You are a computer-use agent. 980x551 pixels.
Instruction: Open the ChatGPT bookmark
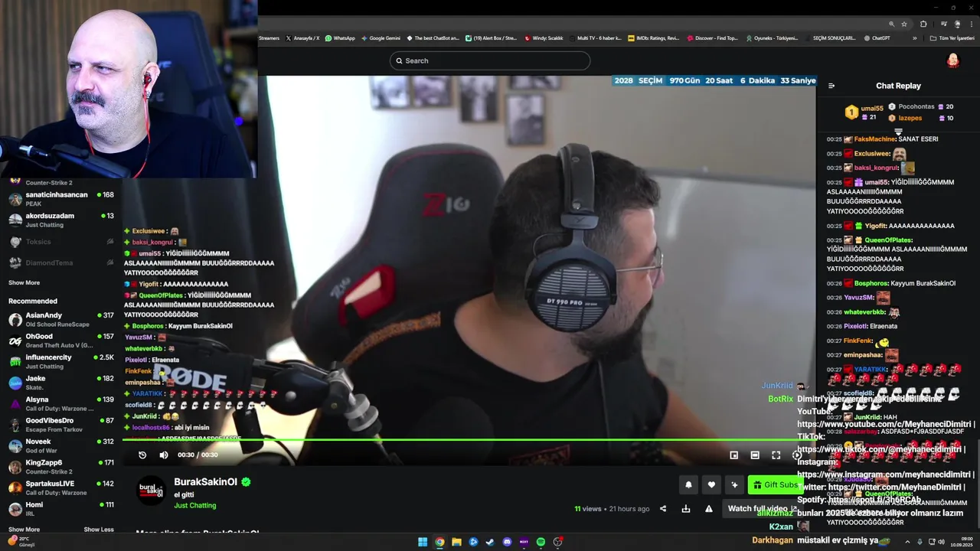pos(877,37)
